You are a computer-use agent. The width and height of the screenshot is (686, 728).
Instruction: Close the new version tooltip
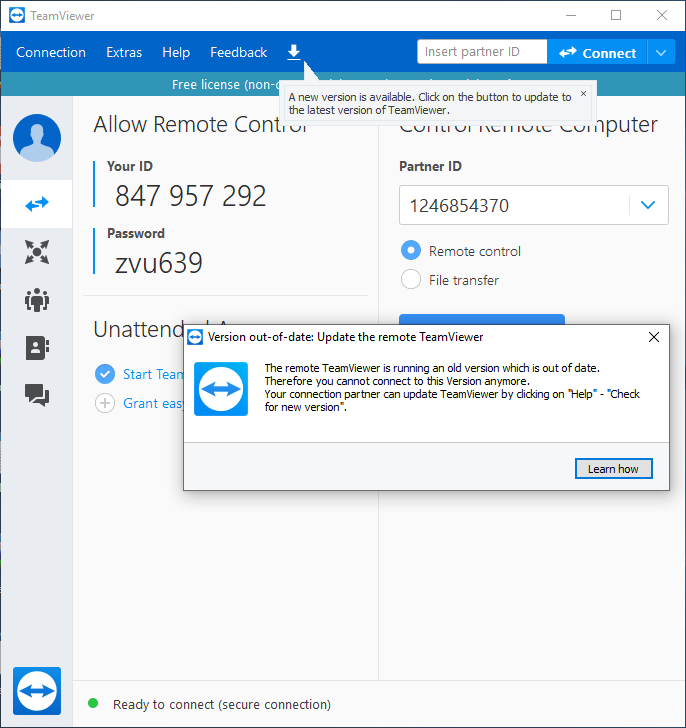tap(583, 94)
